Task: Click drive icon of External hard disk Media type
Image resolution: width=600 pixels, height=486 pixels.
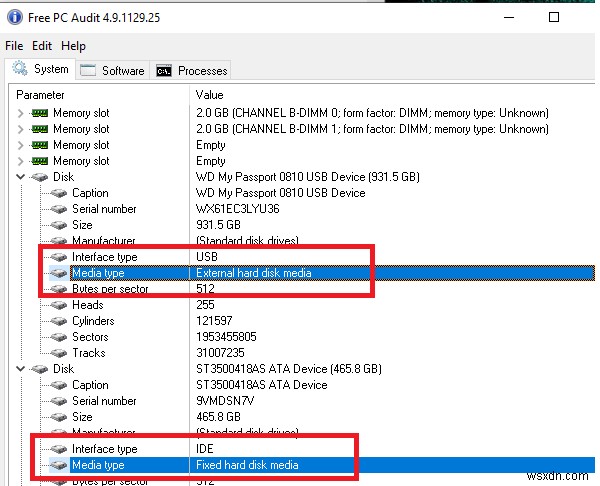Action: (x=59, y=273)
